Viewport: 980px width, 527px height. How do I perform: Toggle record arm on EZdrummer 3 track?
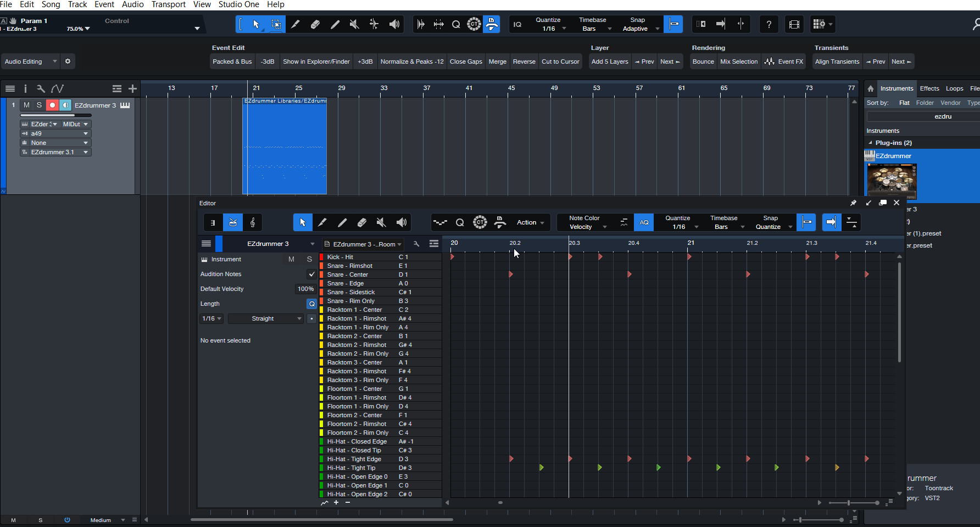(52, 105)
